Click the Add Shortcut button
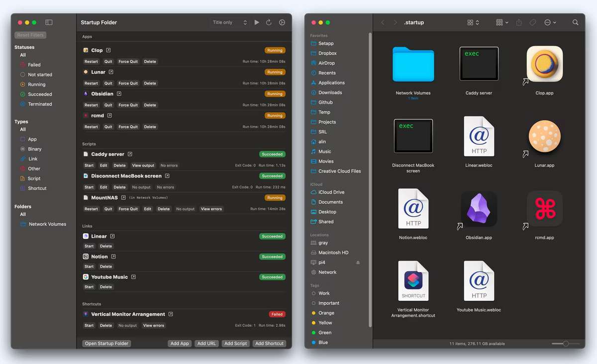 pos(269,344)
